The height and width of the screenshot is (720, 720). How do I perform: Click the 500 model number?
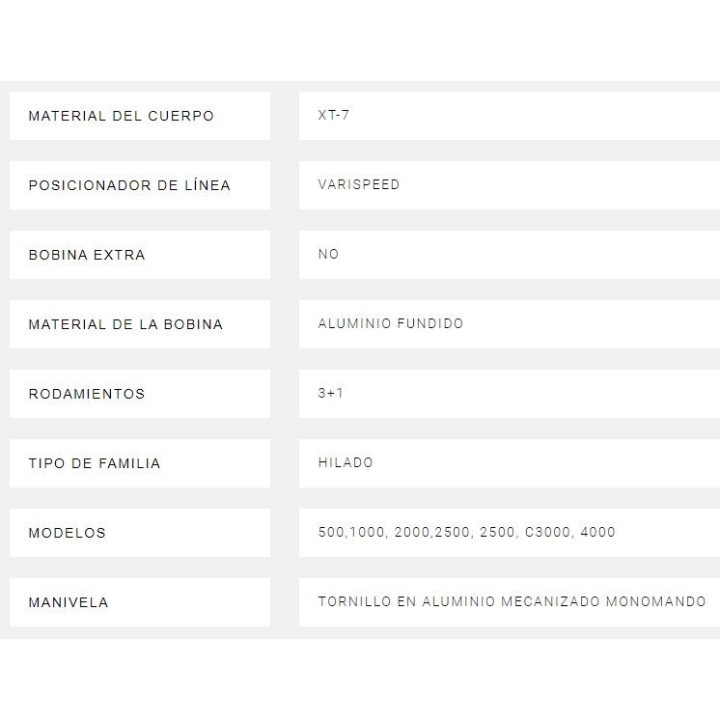click(x=330, y=532)
